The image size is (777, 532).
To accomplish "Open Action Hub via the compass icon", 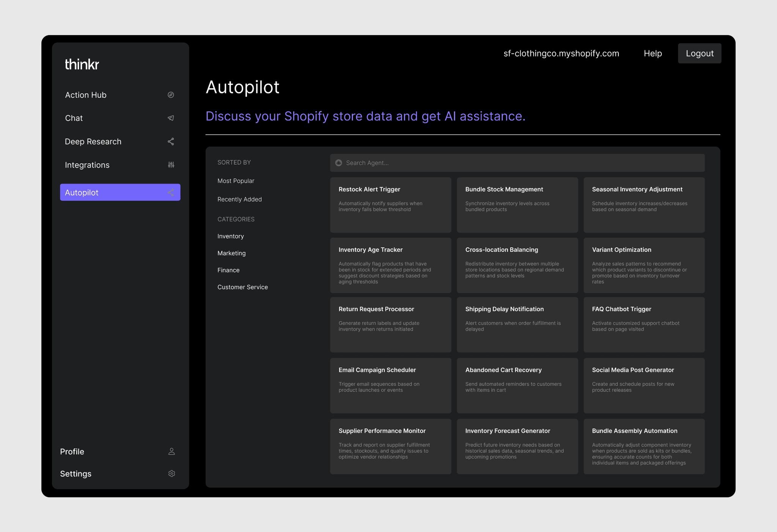I will click(171, 95).
